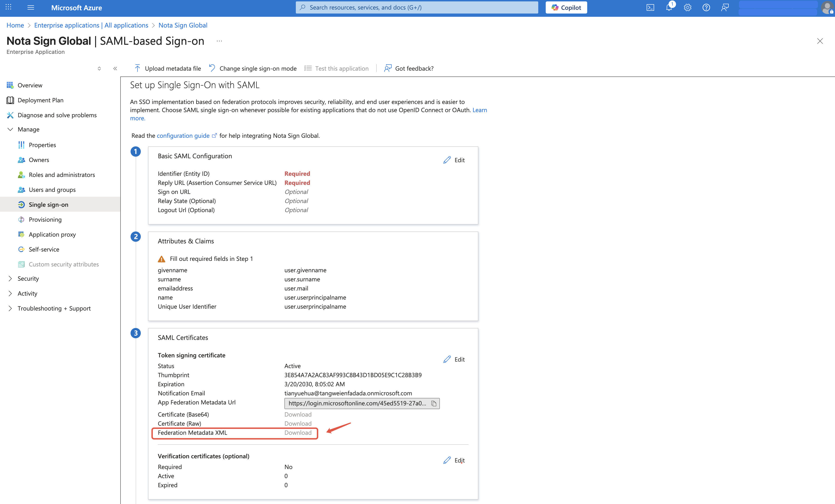Viewport: 835px width, 504px height.
Task: Select Provisioning in the sidebar
Action: (x=45, y=219)
